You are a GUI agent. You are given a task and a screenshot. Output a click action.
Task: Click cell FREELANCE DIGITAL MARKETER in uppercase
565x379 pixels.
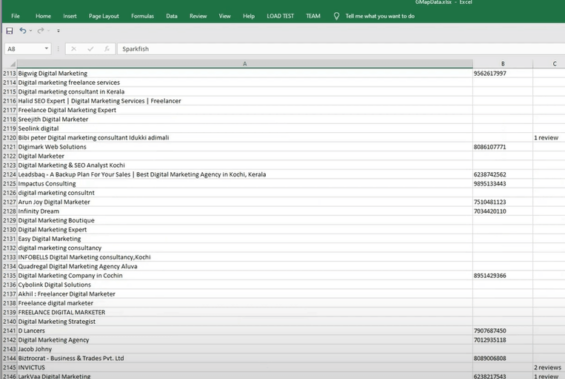[245, 312]
